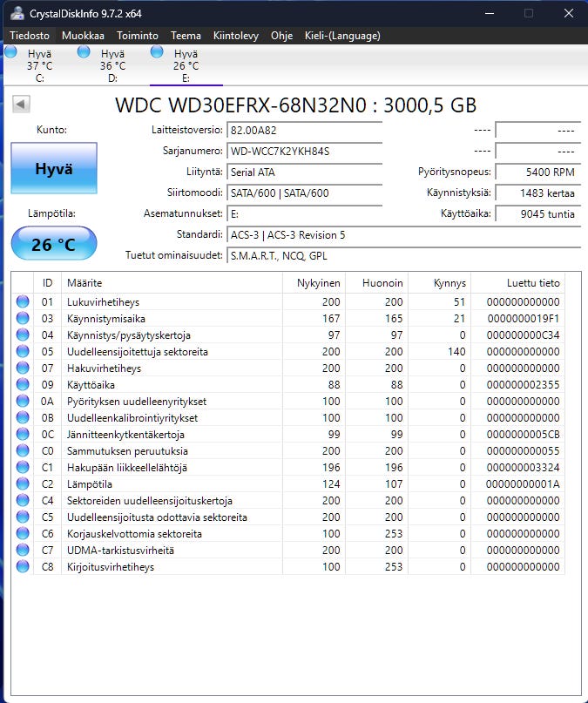Click status orb of attribute 09 Käyttöaika
The width and height of the screenshot is (588, 703).
pos(23,385)
